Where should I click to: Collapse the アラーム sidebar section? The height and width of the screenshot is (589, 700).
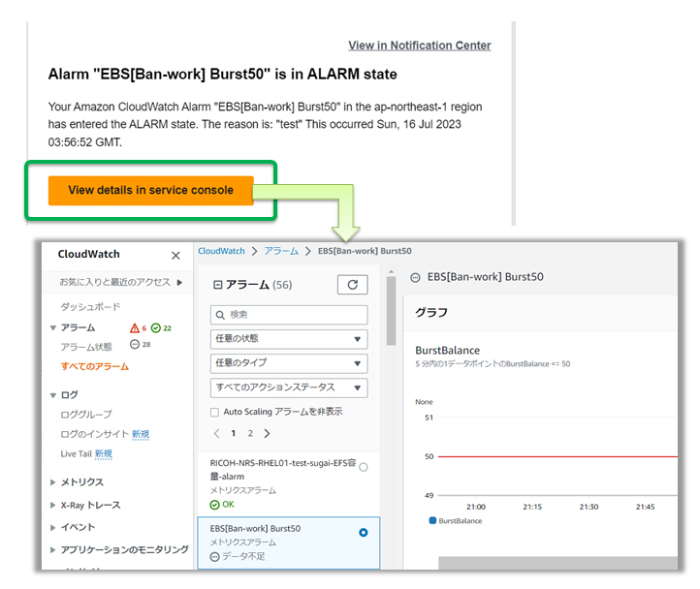point(53,328)
